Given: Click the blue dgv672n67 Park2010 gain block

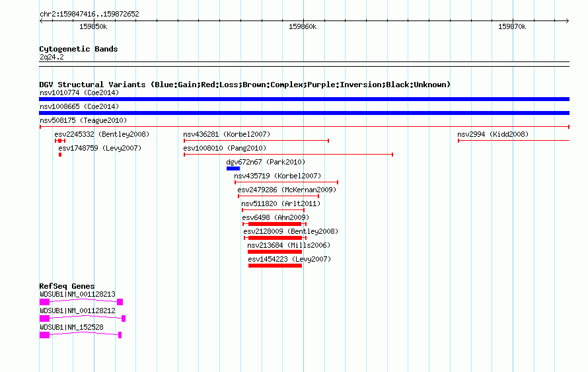Looking at the screenshot, I should 233,168.
